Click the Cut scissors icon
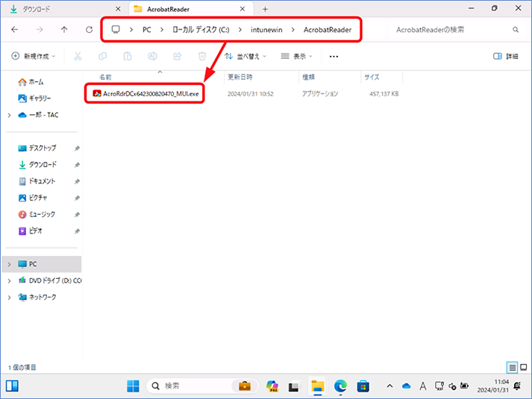 (78, 56)
